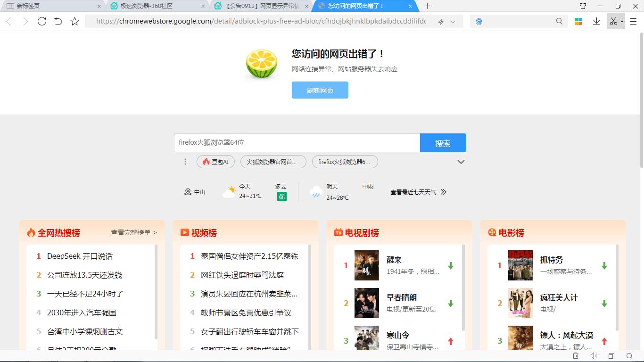Close the 新标签页 tab
This screenshot has height=362, width=644.
coord(99,6)
